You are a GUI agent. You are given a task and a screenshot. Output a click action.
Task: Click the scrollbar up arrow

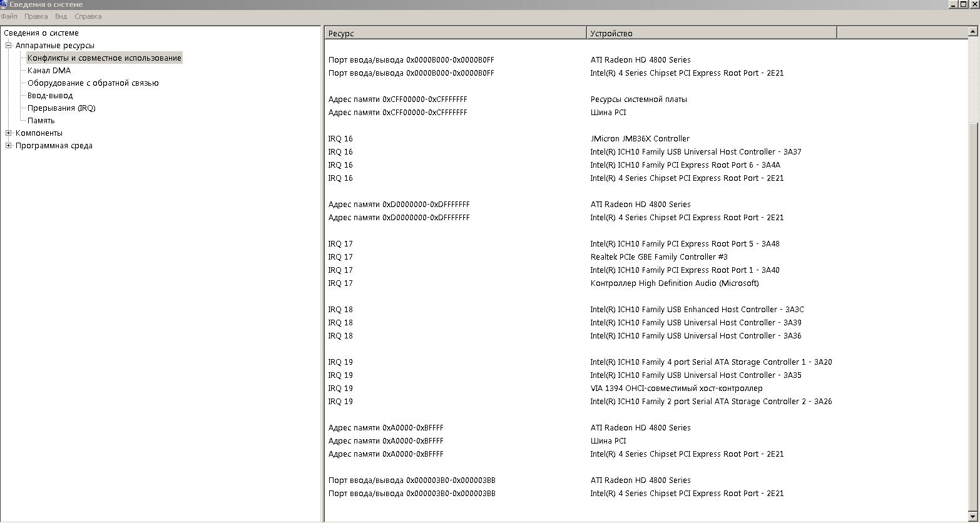[974, 31]
